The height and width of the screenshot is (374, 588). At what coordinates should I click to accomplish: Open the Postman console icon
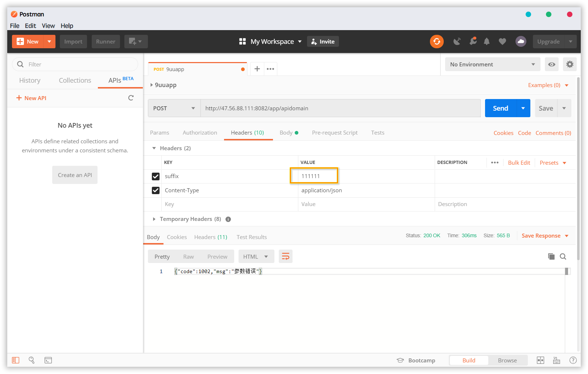pyautogui.click(x=48, y=360)
